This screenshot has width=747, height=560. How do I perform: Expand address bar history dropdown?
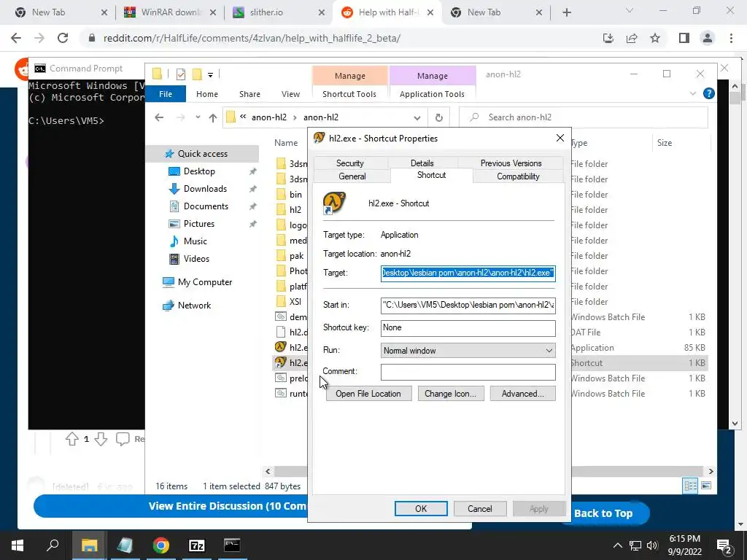point(417,117)
